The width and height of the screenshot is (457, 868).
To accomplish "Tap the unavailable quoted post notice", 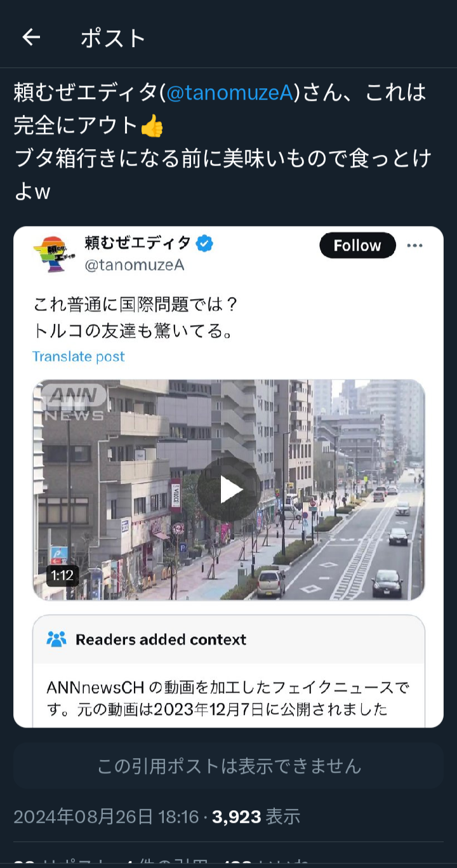I will click(228, 766).
